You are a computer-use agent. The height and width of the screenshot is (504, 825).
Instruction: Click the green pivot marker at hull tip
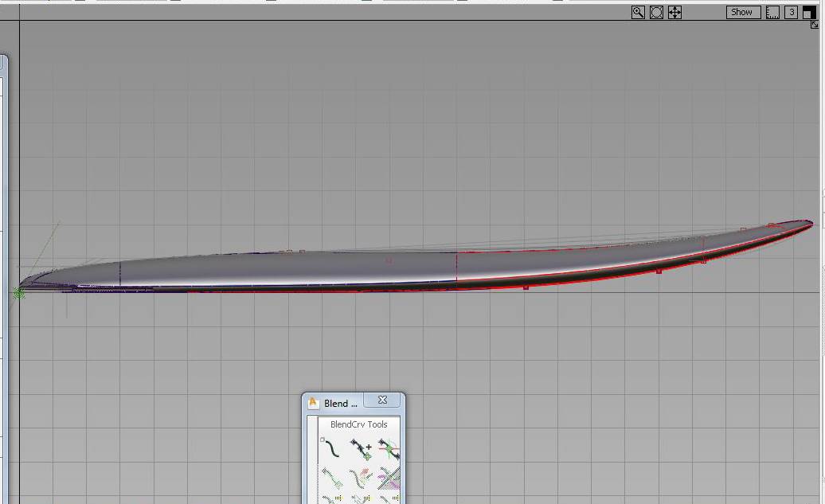click(x=18, y=293)
